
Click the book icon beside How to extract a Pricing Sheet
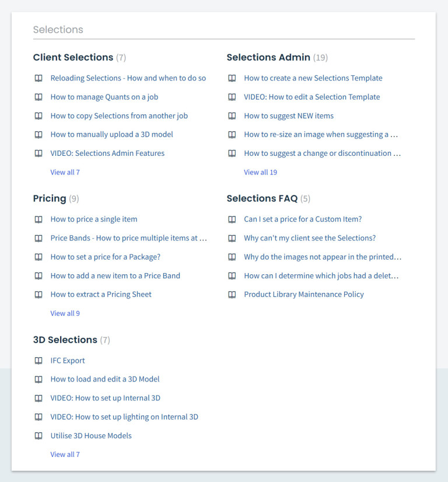pyautogui.click(x=38, y=294)
